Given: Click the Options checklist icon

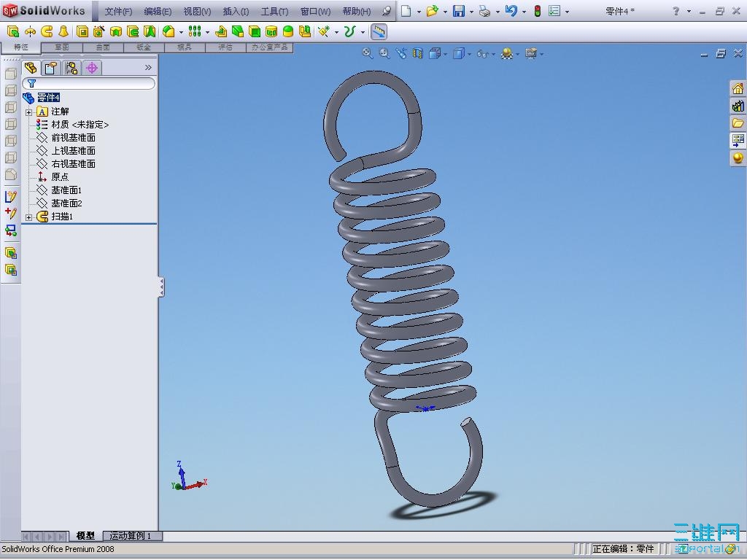Looking at the screenshot, I should pos(554,11).
